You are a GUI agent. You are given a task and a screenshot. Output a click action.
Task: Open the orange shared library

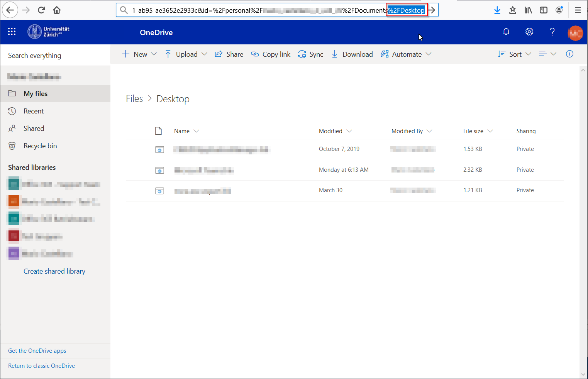pyautogui.click(x=54, y=201)
